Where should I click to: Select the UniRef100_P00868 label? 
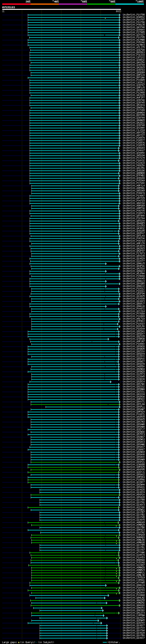point(134,595)
